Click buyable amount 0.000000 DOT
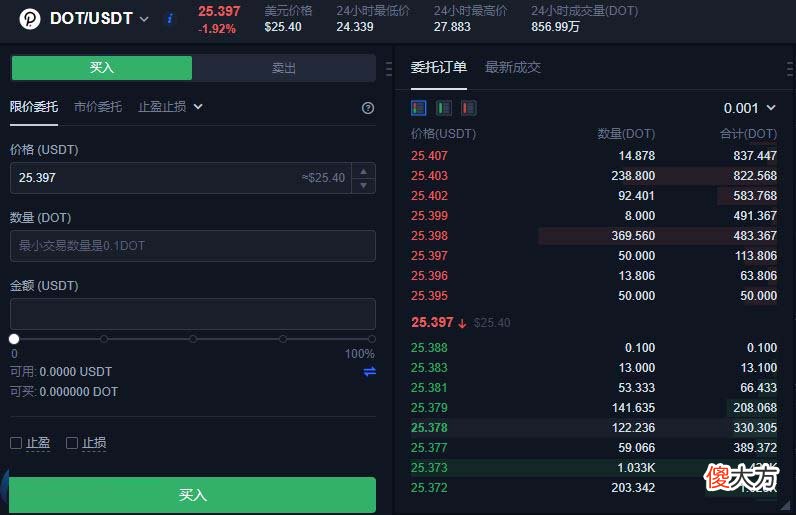The image size is (796, 515). [x=79, y=392]
